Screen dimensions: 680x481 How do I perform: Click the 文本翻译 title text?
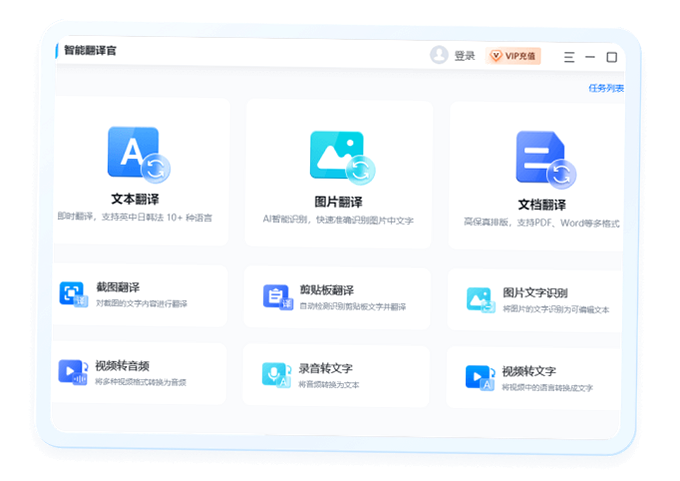[135, 199]
